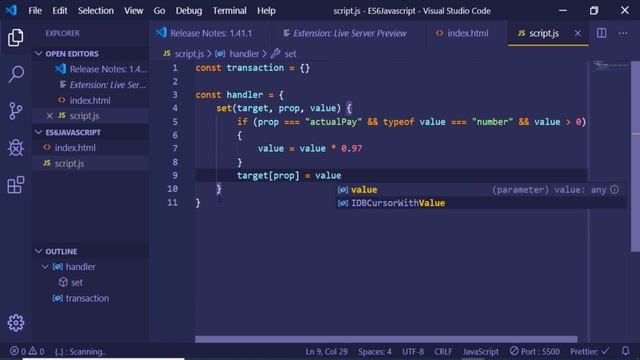640x360 pixels.
Task: Open the Search view in activity bar
Action: 16,74
